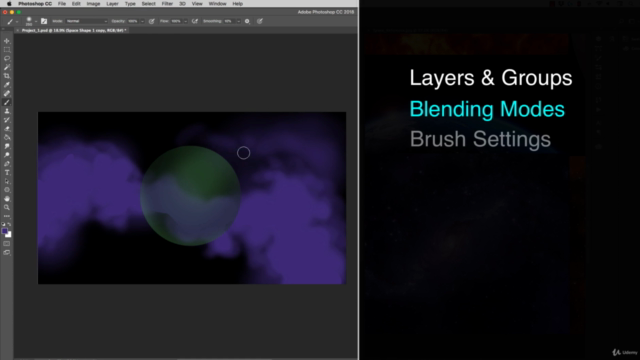Image resolution: width=640 pixels, height=360 pixels.
Task: Open the Apple menu
Action: click(x=9, y=4)
